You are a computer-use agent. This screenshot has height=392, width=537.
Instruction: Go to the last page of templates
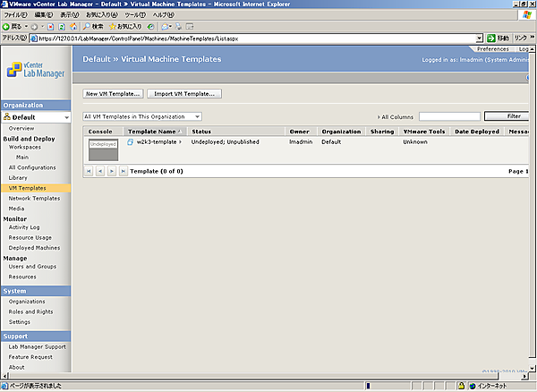coord(123,170)
